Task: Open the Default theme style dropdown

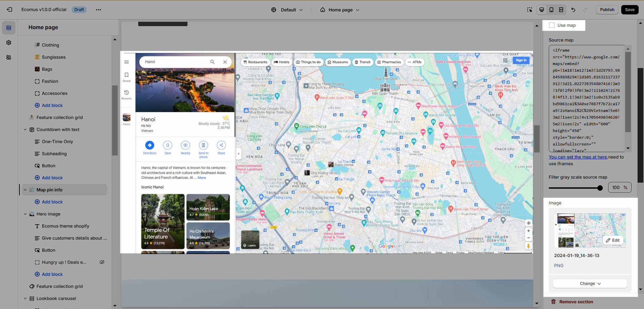Action: pos(287,10)
